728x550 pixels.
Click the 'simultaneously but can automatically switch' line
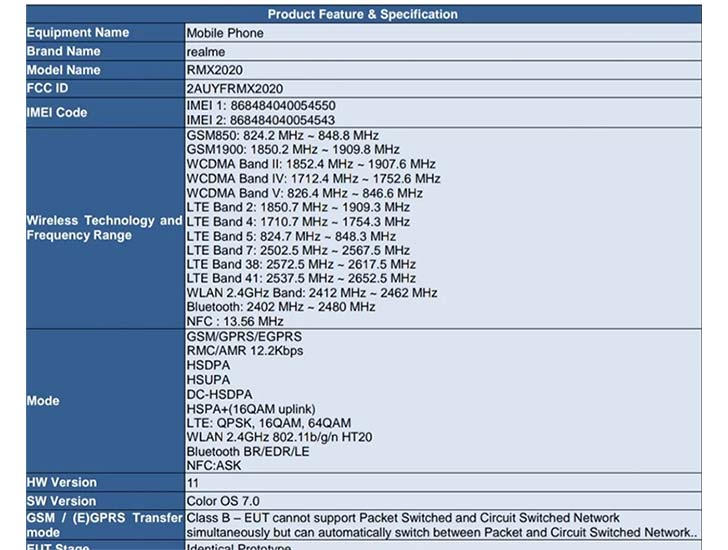(442, 532)
